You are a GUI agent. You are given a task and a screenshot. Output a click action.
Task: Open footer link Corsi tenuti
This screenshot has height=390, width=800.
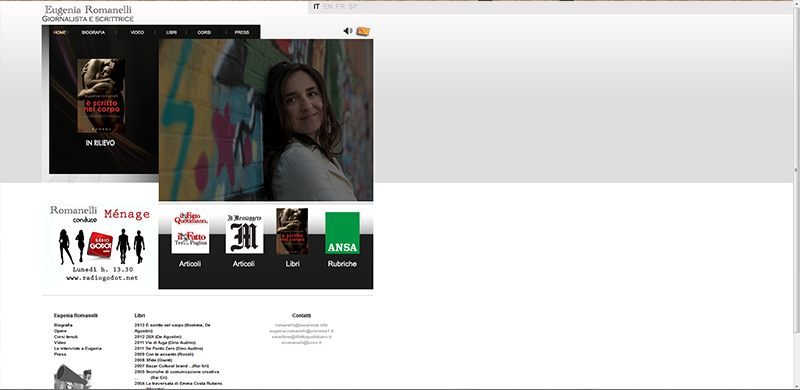click(66, 337)
